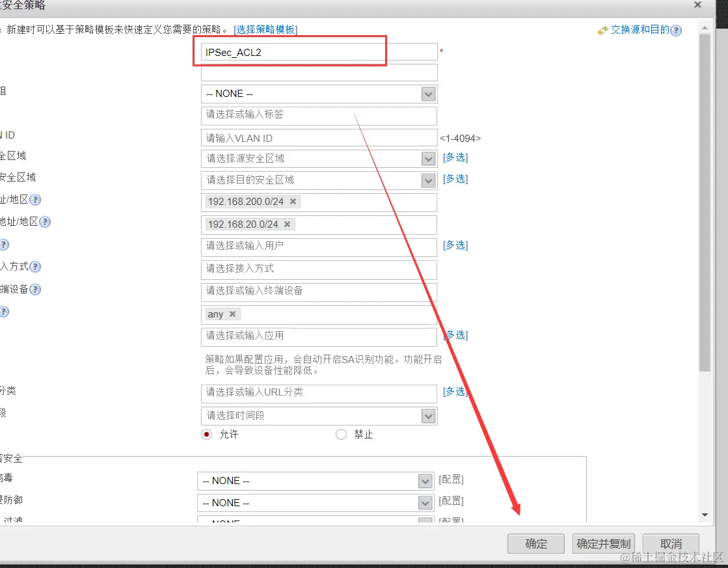Open the time range 请选择时间段 dropdown

click(x=319, y=416)
